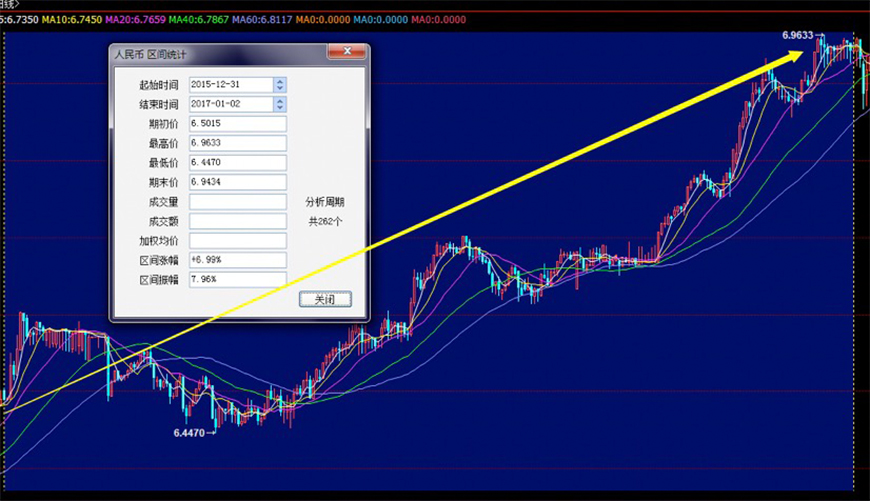This screenshot has width=870, height=501.
Task: Select the 期末价 field showing 6.9434
Action: pos(237,182)
